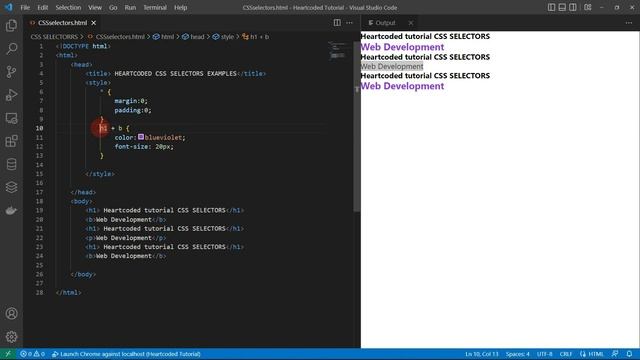This screenshot has width=640, height=360.
Task: Open the Search view in activity bar
Action: click(11, 49)
